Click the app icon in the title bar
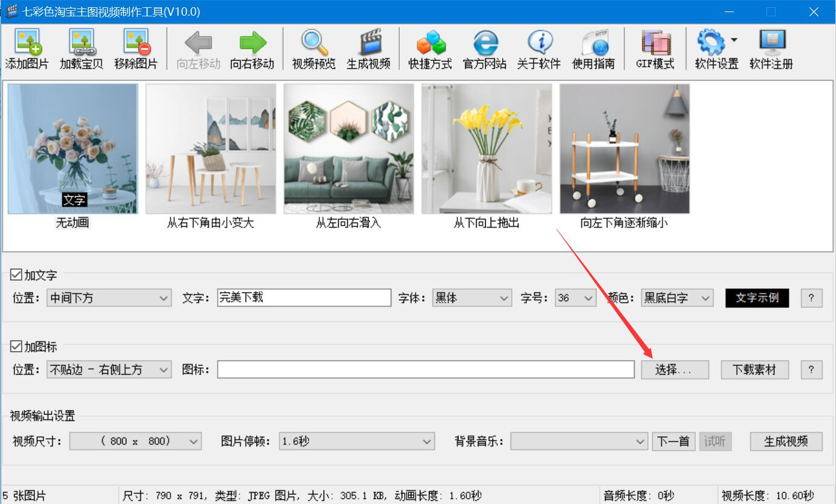836x504 pixels. tap(11, 11)
